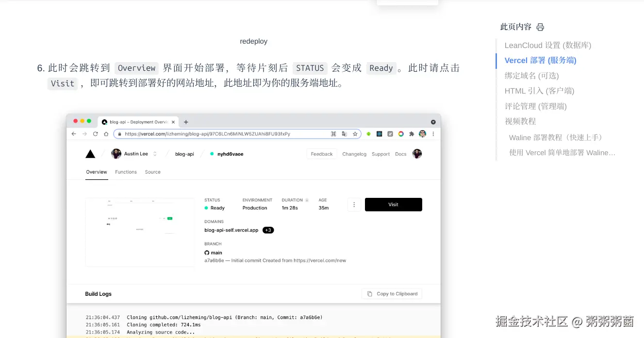644x338 pixels.
Task: Click the Vercel triangle logo
Action: pyautogui.click(x=90, y=154)
